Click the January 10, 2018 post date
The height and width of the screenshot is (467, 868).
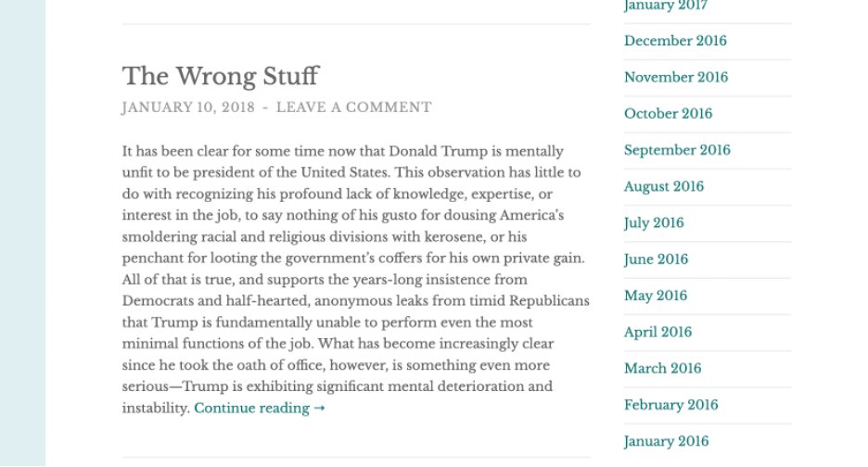[x=187, y=107]
